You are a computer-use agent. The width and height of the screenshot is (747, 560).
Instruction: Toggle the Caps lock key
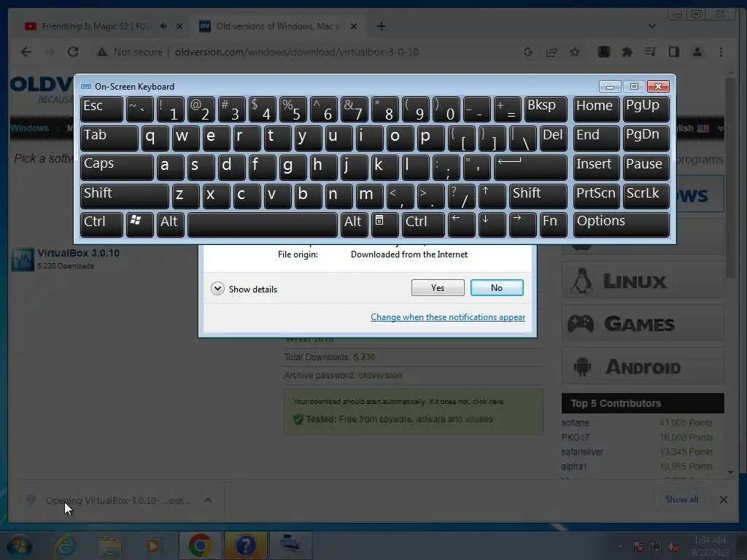pos(117,167)
